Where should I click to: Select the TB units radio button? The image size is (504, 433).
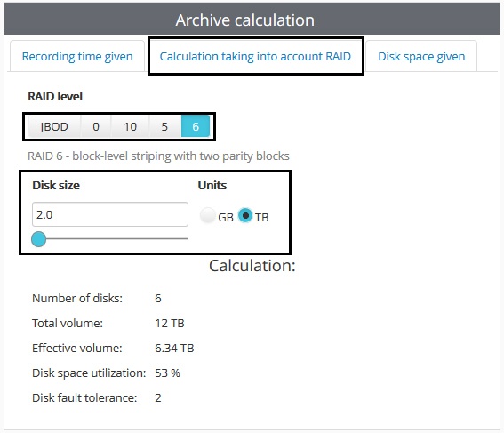[x=245, y=215]
